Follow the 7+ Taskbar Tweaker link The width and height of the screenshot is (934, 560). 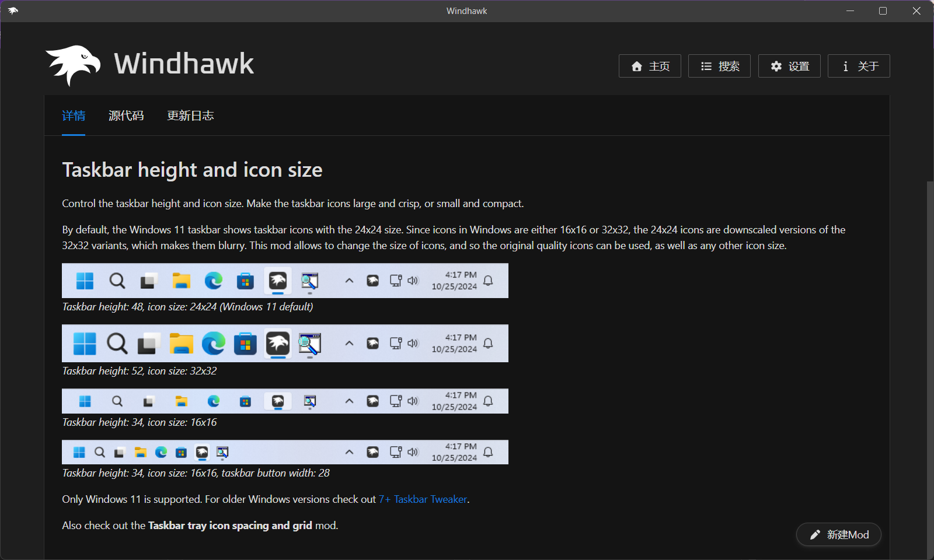[x=423, y=499]
